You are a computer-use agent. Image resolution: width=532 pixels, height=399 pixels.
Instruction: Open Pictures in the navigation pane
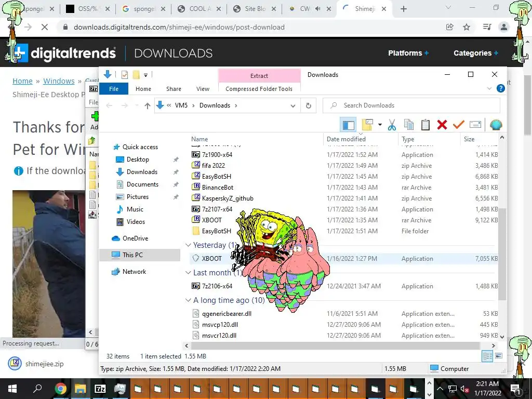coord(137,197)
